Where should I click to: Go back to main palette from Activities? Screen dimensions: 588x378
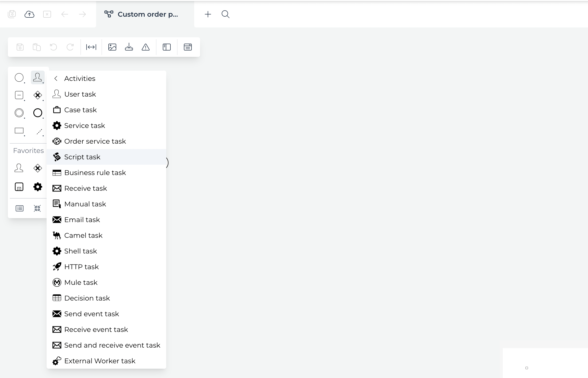tap(56, 78)
